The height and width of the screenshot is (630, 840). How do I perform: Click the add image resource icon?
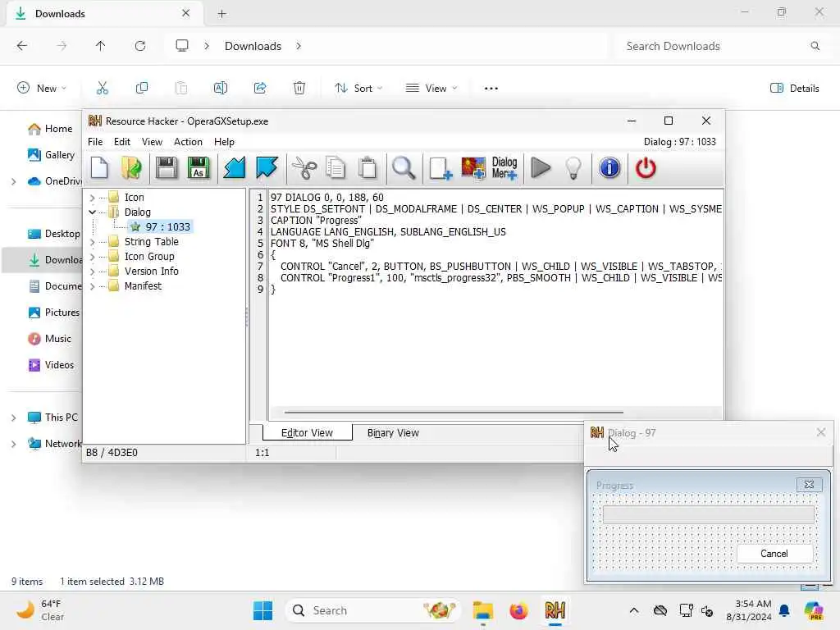coord(473,168)
